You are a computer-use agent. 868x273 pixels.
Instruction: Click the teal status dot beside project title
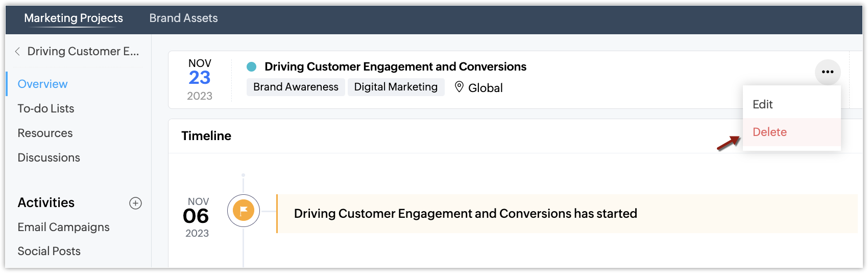251,66
